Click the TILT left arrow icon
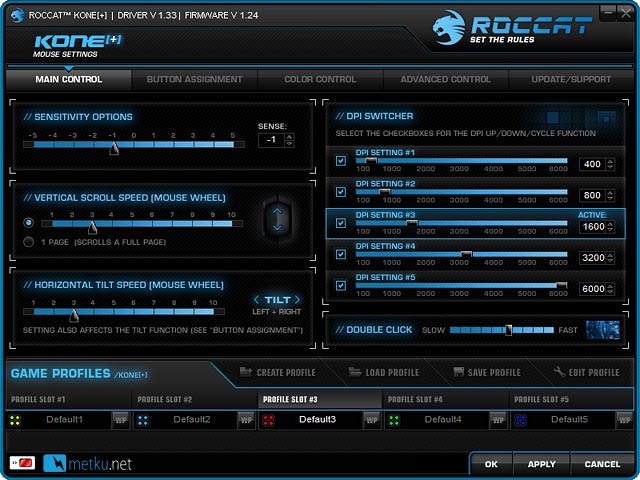The height and width of the screenshot is (480, 640). coord(256,300)
